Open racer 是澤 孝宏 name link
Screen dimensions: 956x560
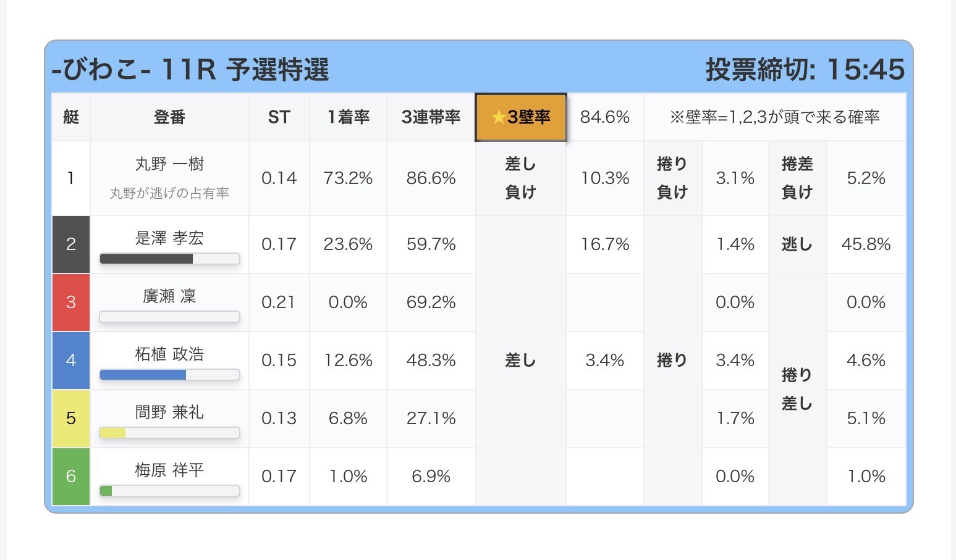coord(169,238)
